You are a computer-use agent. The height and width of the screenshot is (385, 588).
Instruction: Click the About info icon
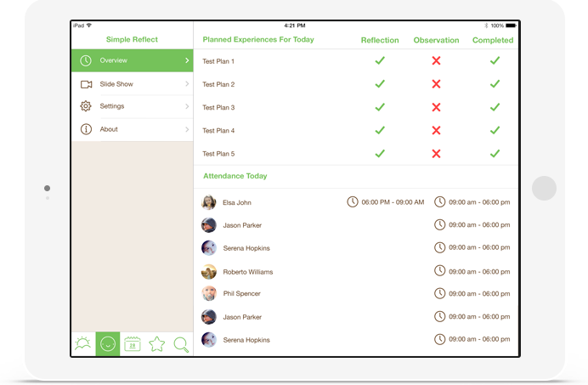[x=86, y=129]
